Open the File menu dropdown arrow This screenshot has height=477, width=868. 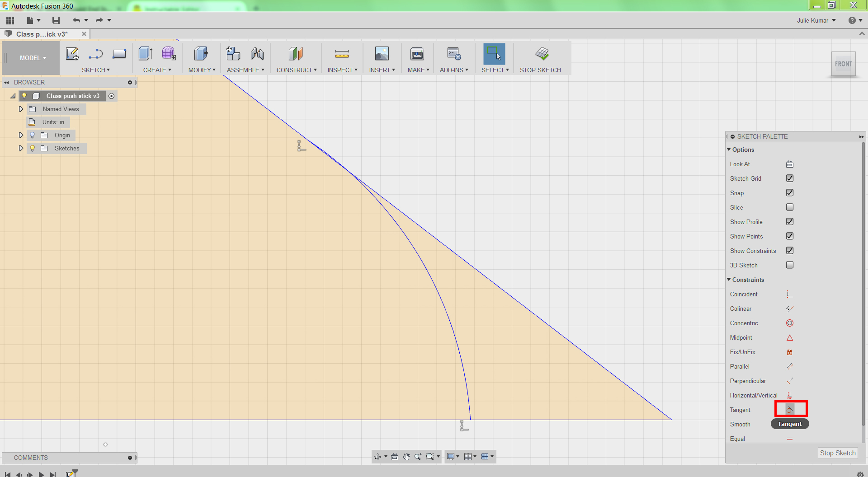coord(39,20)
